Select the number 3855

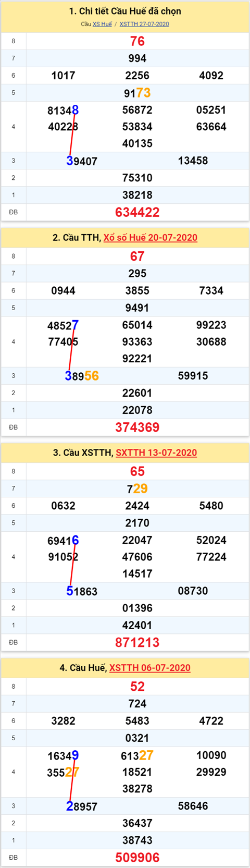pyautogui.click(x=137, y=291)
